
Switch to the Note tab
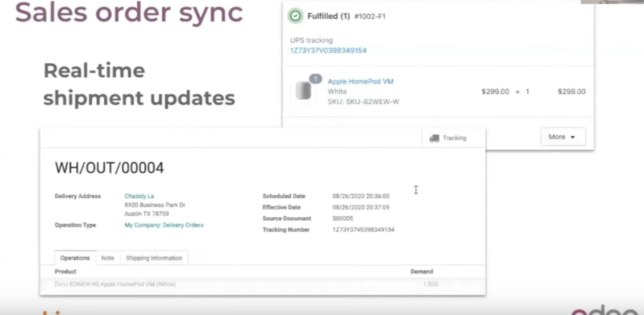(x=108, y=258)
